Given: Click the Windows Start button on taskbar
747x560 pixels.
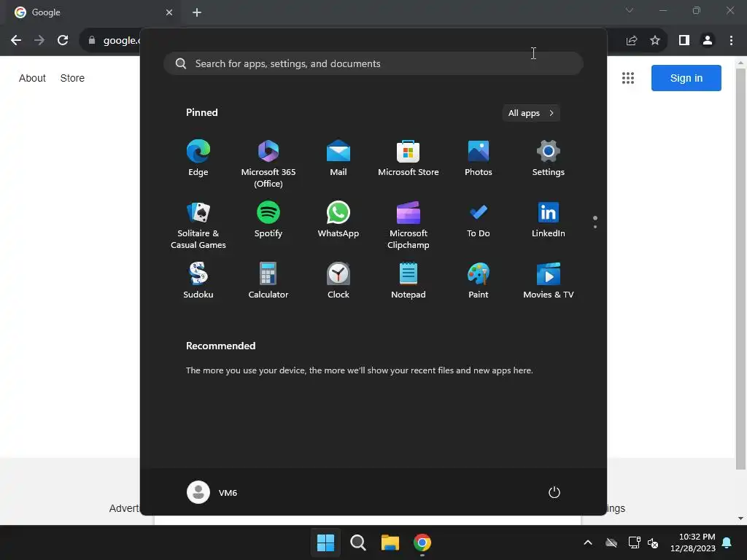Looking at the screenshot, I should (x=326, y=542).
